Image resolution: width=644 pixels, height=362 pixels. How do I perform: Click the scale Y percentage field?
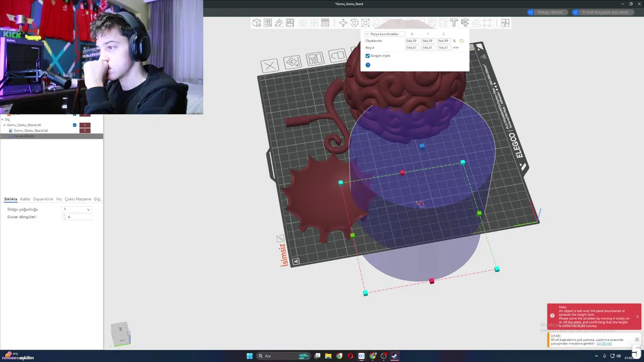coord(428,41)
